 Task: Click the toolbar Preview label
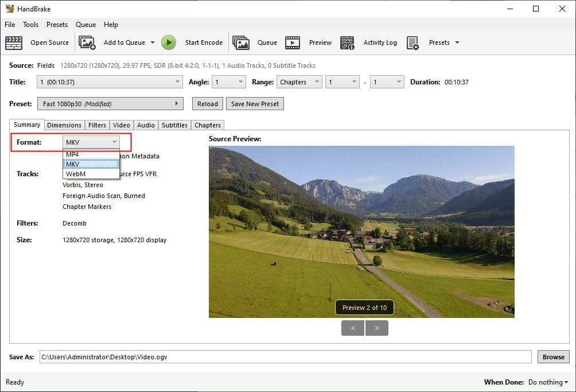(x=320, y=42)
